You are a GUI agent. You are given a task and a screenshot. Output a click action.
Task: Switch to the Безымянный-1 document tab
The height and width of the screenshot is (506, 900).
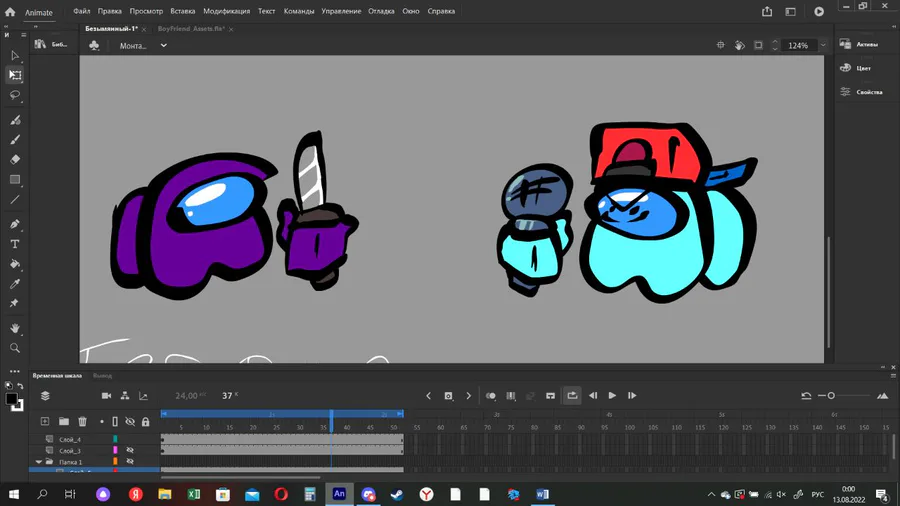pos(111,29)
